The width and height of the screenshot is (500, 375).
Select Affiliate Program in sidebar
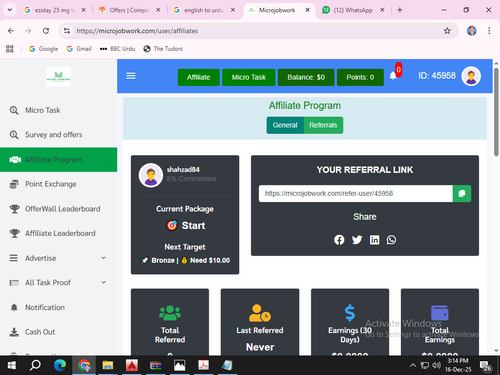coord(58,160)
